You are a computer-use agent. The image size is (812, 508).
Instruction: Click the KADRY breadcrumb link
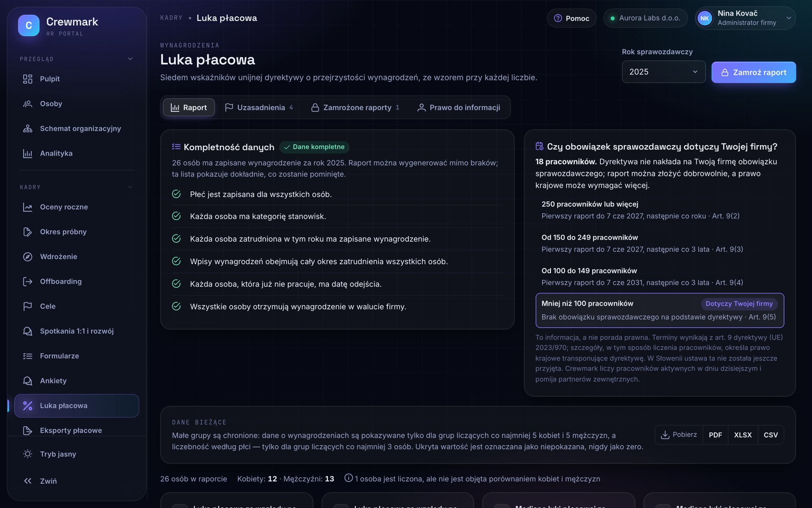point(171,18)
